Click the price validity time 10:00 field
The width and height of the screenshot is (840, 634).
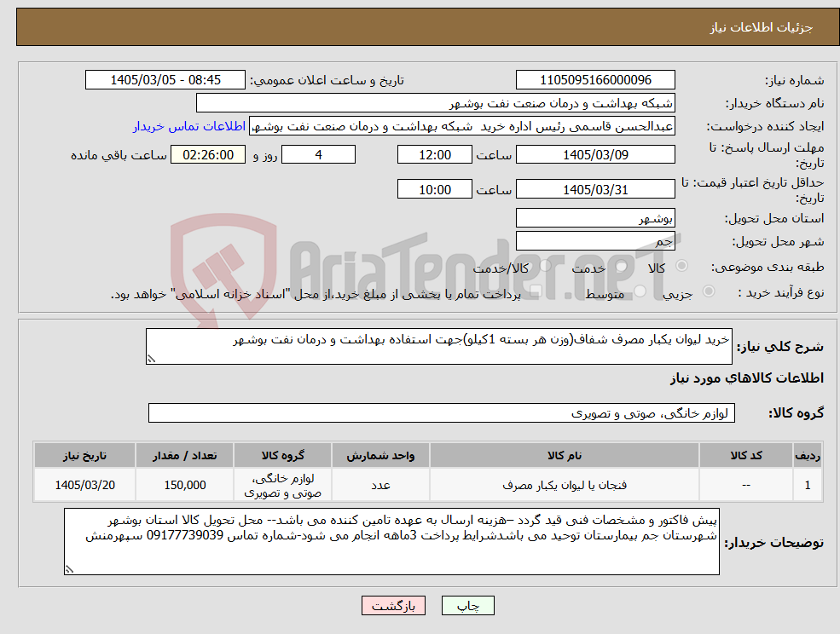tap(434, 189)
